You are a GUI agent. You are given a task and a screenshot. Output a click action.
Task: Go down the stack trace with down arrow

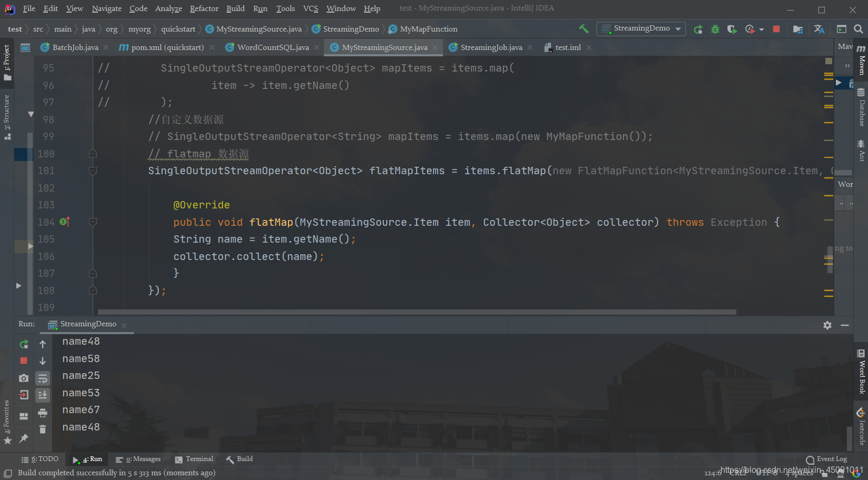(x=43, y=361)
